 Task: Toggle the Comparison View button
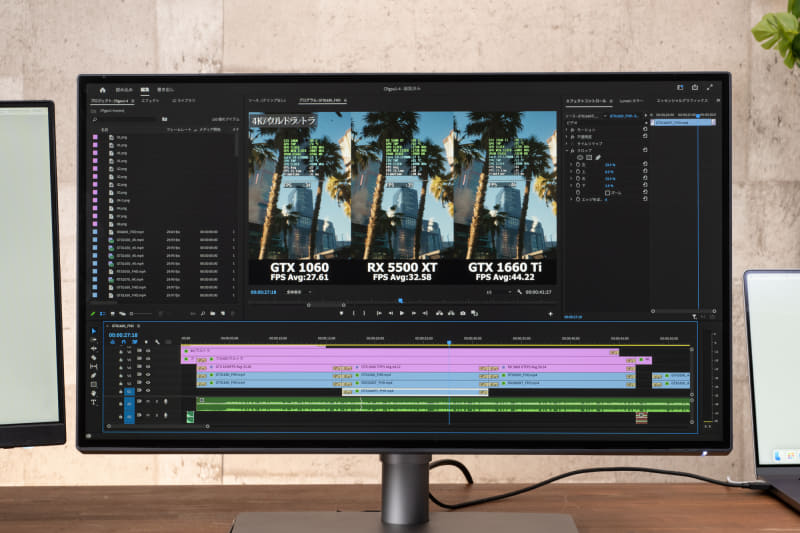tap(474, 313)
